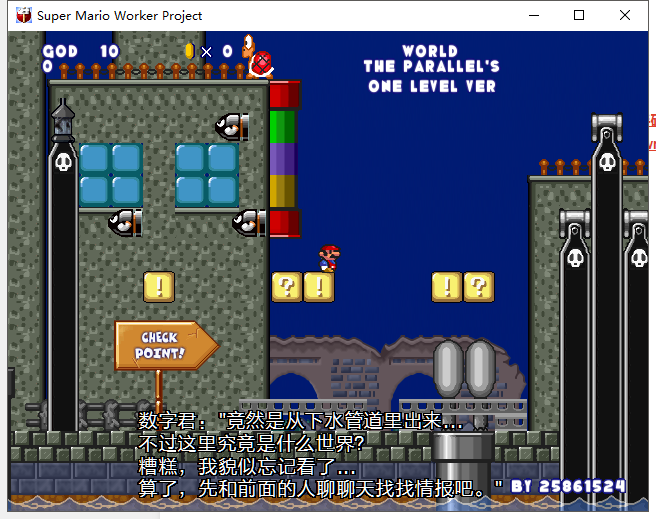Click the exclamation block in the right block pair
The image size is (656, 519).
point(447,287)
